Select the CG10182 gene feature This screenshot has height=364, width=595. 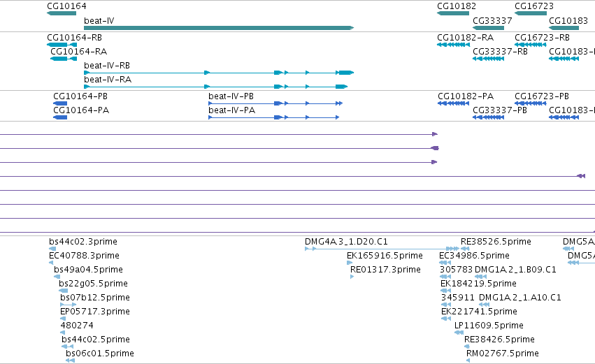click(x=453, y=13)
